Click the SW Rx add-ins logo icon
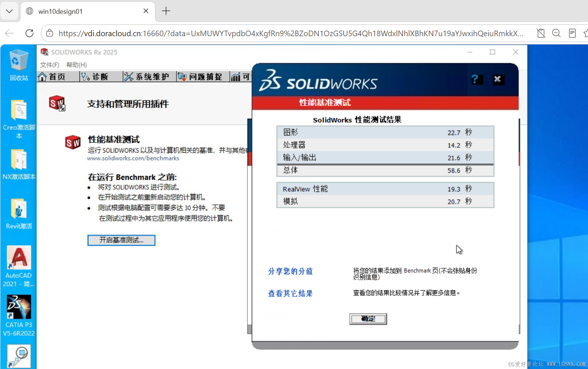Viewport: 588px width, 369px height. (x=57, y=103)
